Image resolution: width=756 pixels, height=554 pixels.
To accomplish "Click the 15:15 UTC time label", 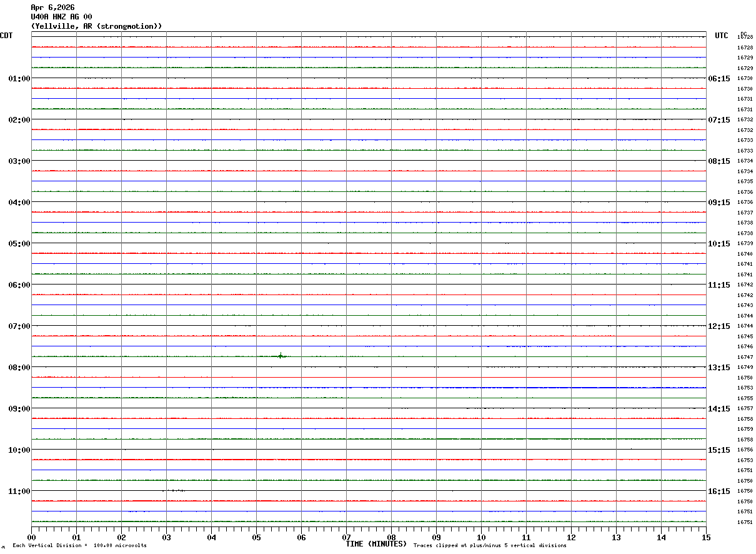I will click(719, 450).
